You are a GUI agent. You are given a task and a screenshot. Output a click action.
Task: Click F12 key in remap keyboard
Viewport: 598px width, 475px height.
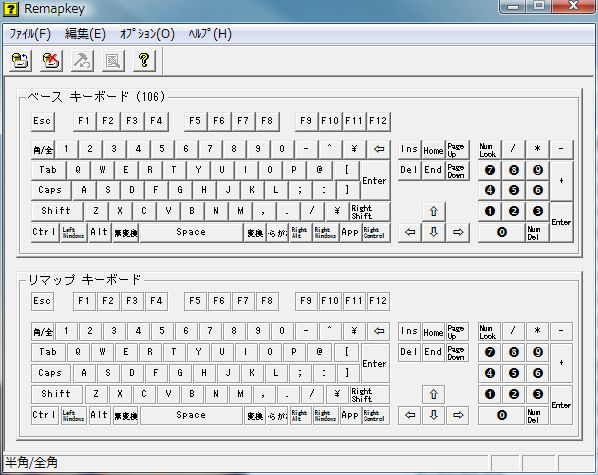(378, 301)
